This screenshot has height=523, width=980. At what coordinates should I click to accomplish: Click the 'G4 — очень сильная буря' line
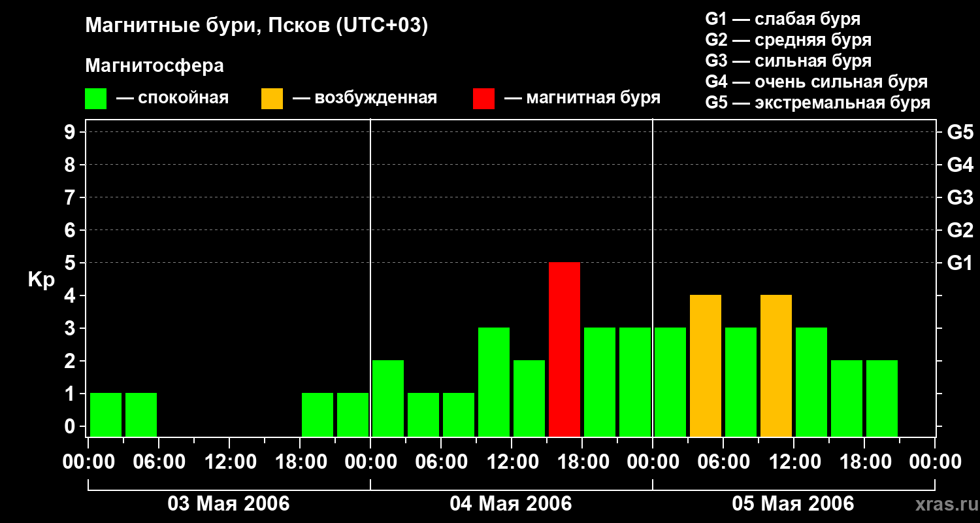817,82
